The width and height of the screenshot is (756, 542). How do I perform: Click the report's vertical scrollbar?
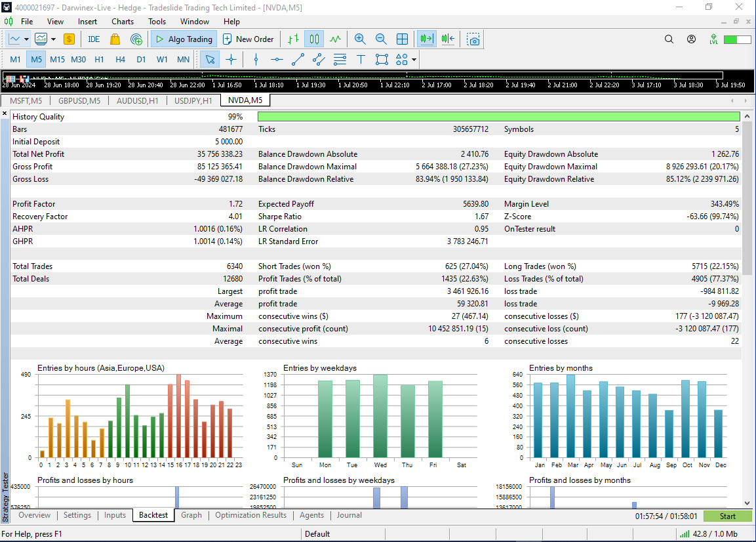pos(746,197)
